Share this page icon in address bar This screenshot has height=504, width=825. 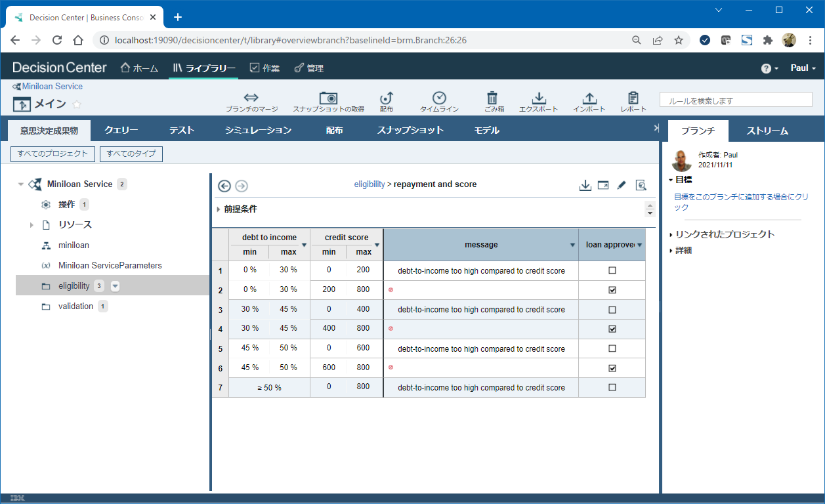point(658,40)
